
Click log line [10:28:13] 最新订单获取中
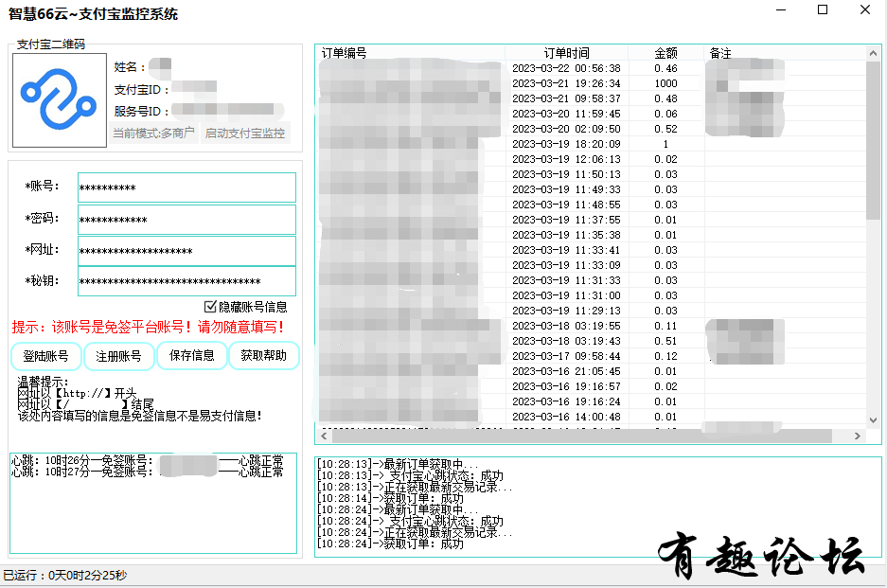[397, 464]
